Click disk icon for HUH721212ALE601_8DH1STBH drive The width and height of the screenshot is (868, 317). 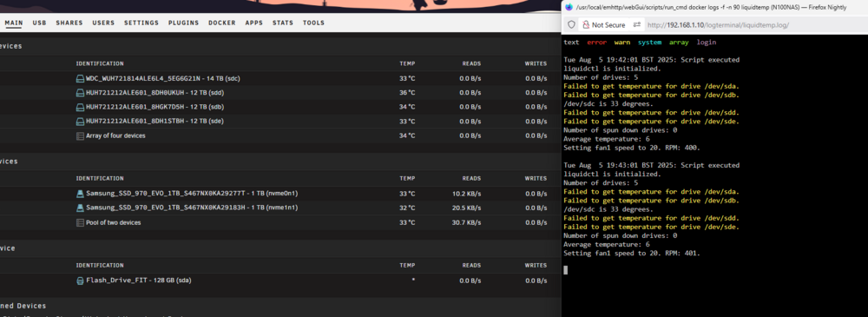[80, 122]
